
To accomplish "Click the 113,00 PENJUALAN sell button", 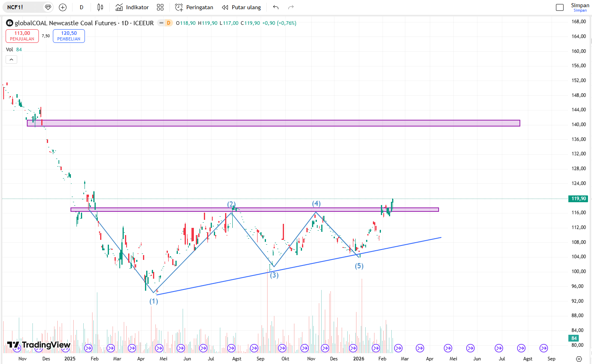I will pyautogui.click(x=22, y=36).
